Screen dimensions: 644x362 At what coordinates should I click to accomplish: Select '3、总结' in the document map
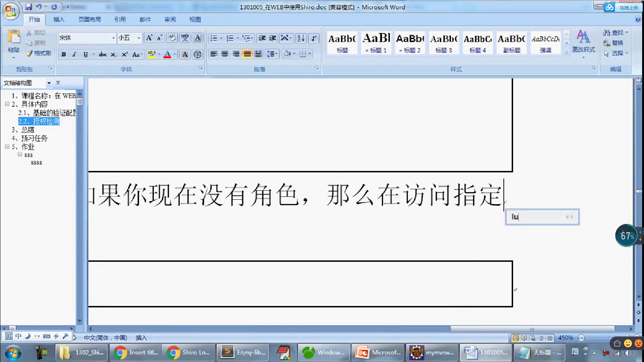click(23, 130)
